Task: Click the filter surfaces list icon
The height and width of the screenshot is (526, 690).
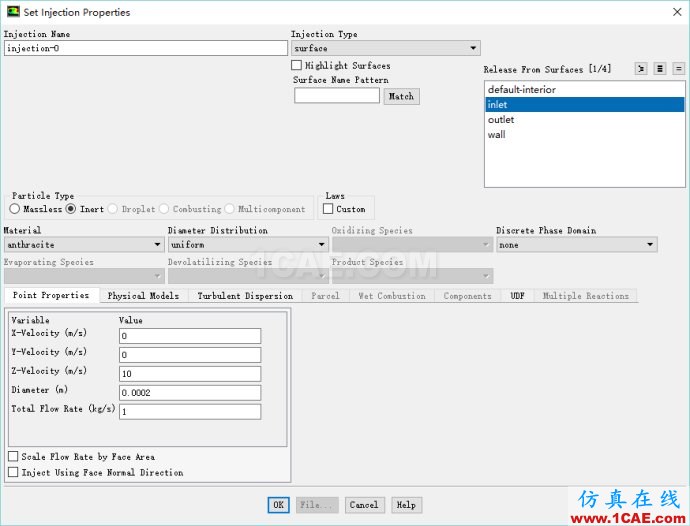Action: [641, 69]
